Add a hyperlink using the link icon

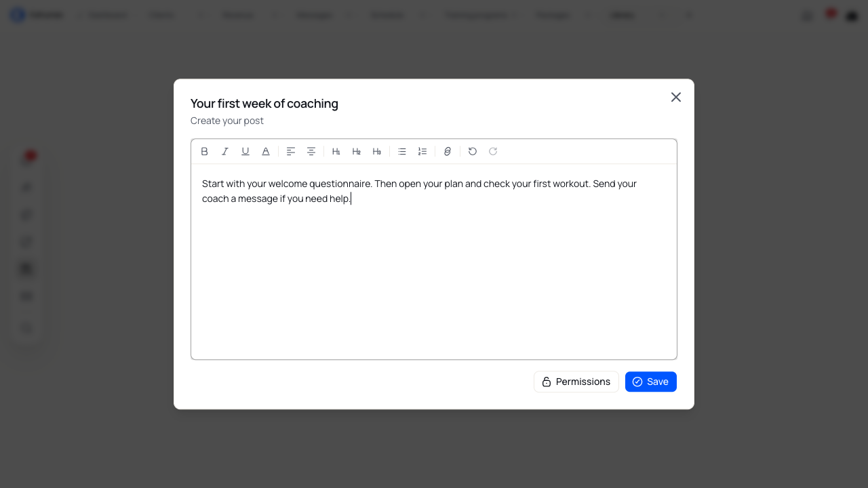[x=448, y=151]
